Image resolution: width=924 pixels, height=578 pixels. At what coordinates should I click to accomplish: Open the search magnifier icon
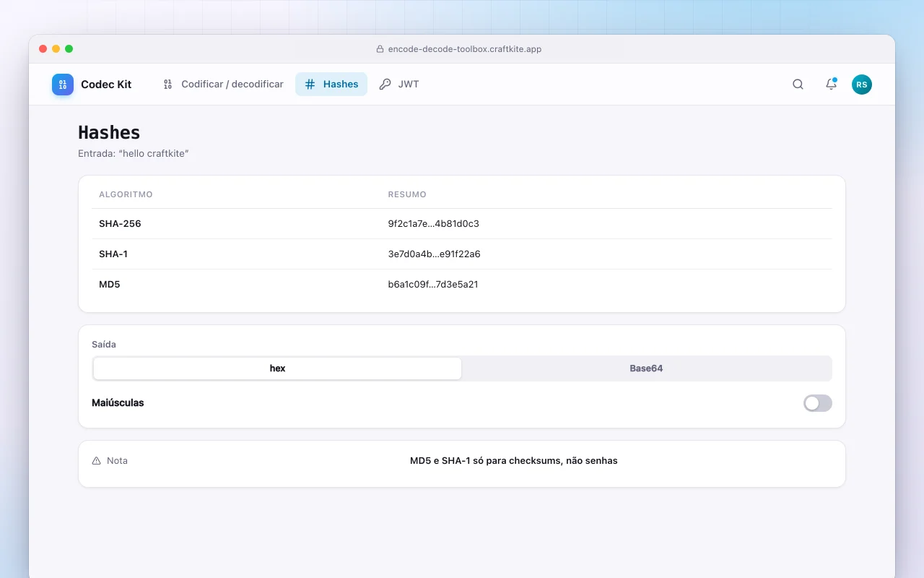[798, 85]
